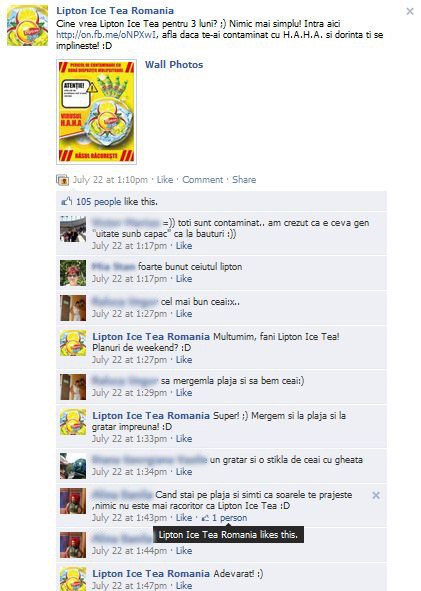Open the H.A.H.A. virus poster photo thumbnail

(96, 112)
